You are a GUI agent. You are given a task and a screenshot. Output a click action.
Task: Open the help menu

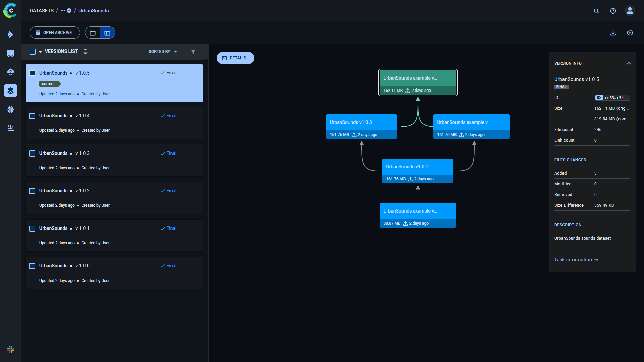point(613,11)
